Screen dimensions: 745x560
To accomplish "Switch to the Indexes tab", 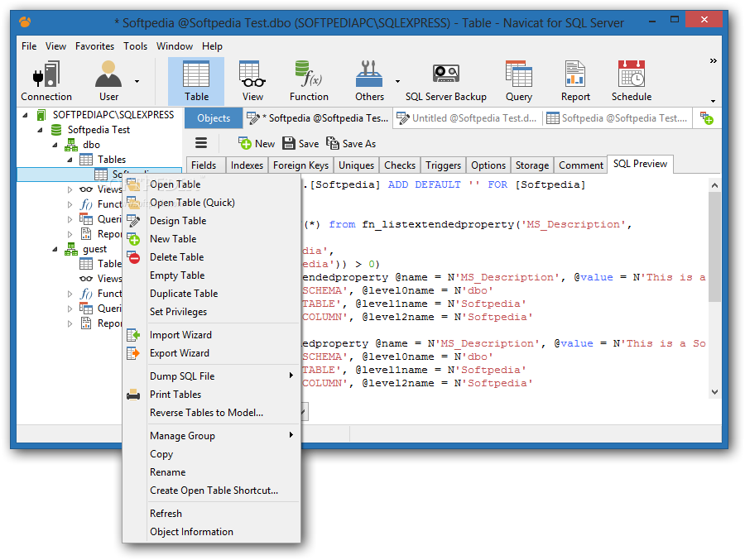I will (247, 165).
